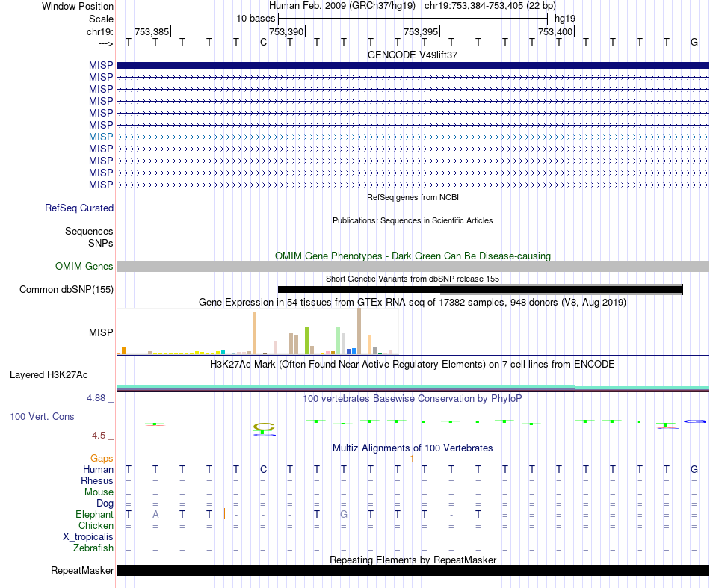Click the Elephant alignment row label
The image size is (710, 588).
click(x=94, y=515)
